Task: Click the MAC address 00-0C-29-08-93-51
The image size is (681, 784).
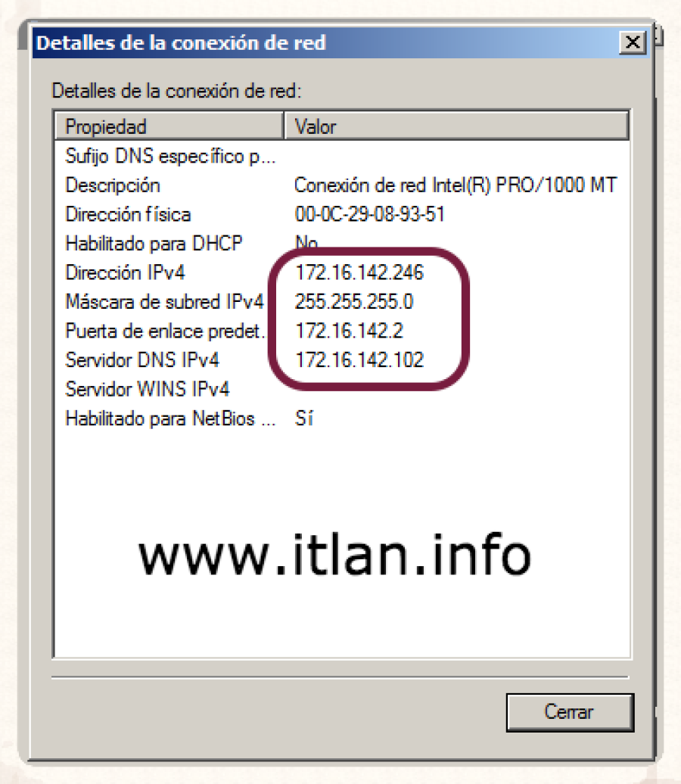Action: [369, 214]
